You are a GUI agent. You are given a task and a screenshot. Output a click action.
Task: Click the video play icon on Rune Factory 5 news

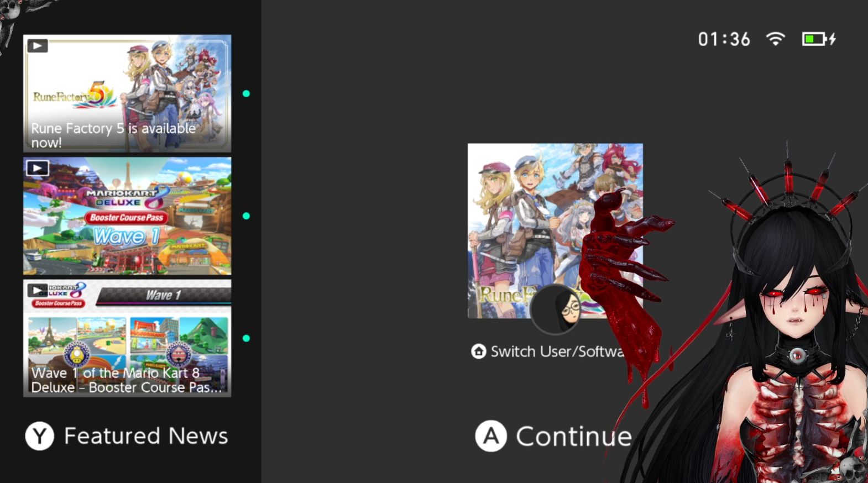38,46
